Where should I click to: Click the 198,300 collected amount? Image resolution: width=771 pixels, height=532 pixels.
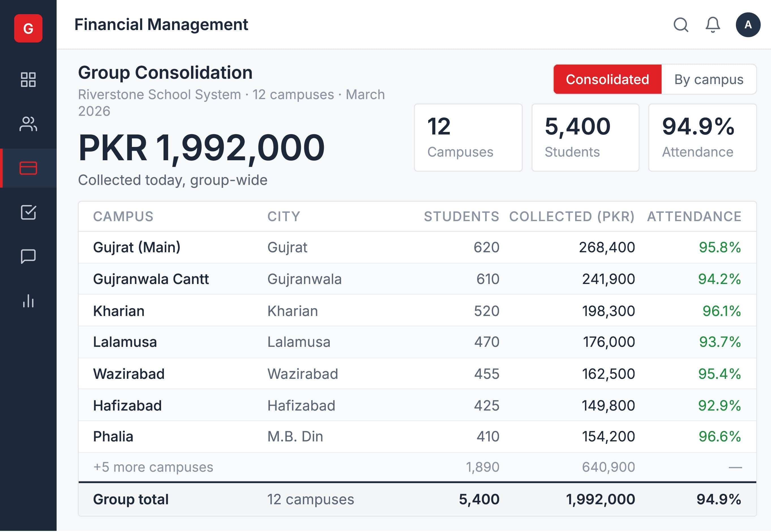pos(609,311)
